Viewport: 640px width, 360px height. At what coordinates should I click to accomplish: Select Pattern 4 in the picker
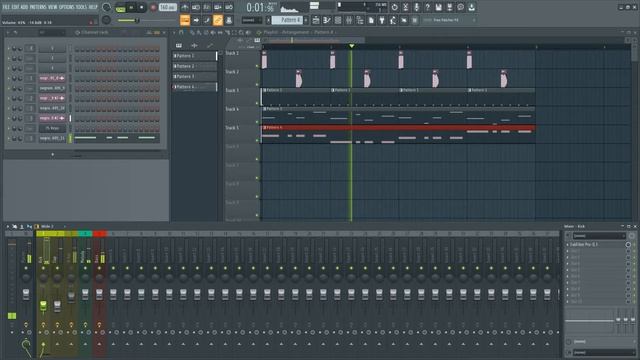click(195, 87)
